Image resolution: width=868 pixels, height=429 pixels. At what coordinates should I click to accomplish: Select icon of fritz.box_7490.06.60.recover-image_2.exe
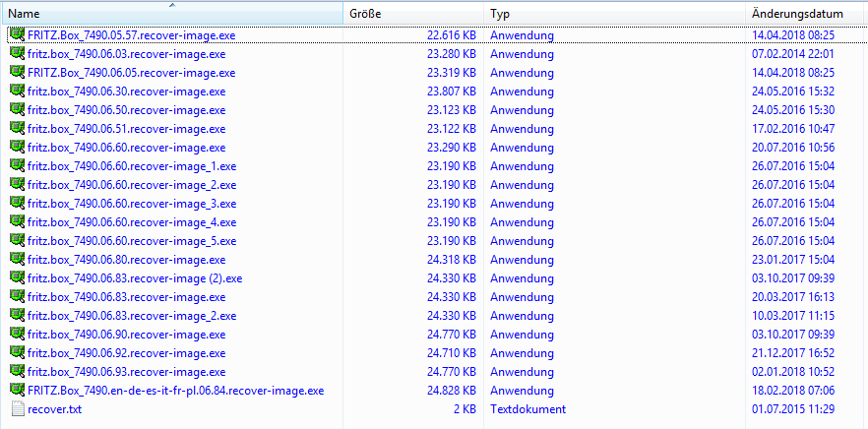pos(18,184)
